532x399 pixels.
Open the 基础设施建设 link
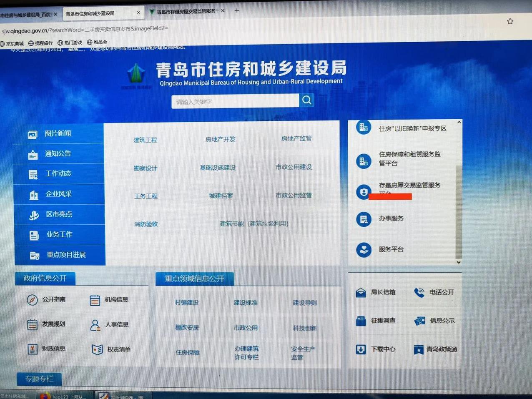point(218,168)
